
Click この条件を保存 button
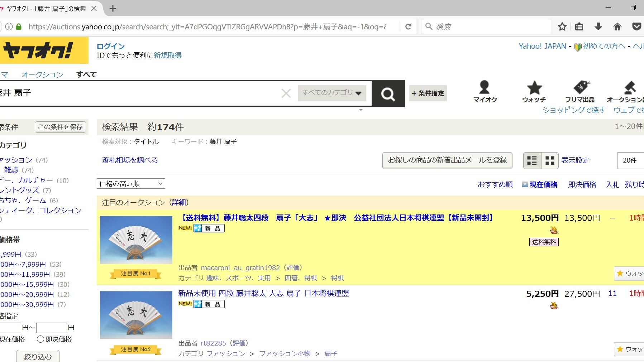tap(60, 127)
